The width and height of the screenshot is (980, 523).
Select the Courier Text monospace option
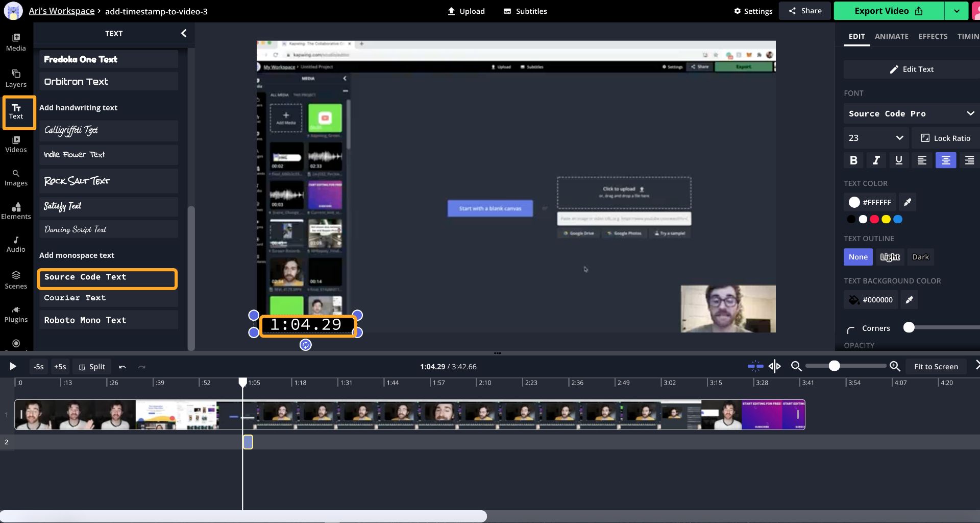108,298
